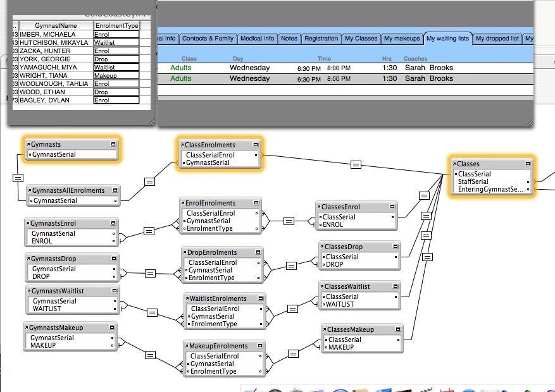Toggle the display button on the ClassesWaitlist table
Screen dimensions: 555x392
(395, 286)
